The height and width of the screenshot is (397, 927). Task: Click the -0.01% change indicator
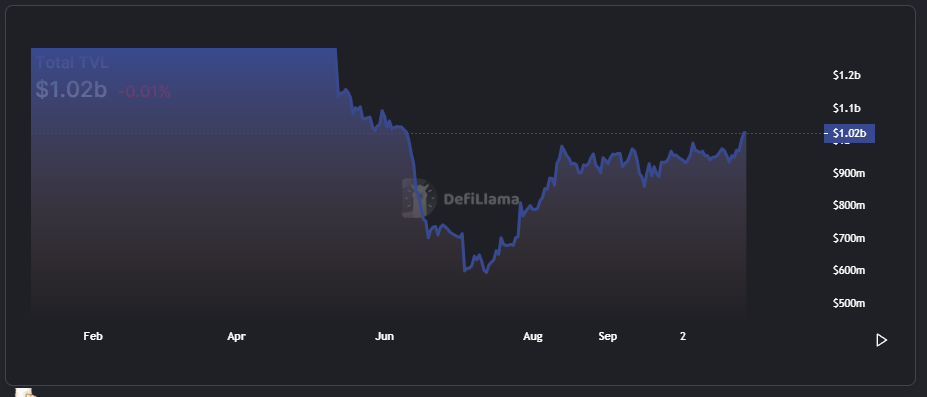[144, 92]
